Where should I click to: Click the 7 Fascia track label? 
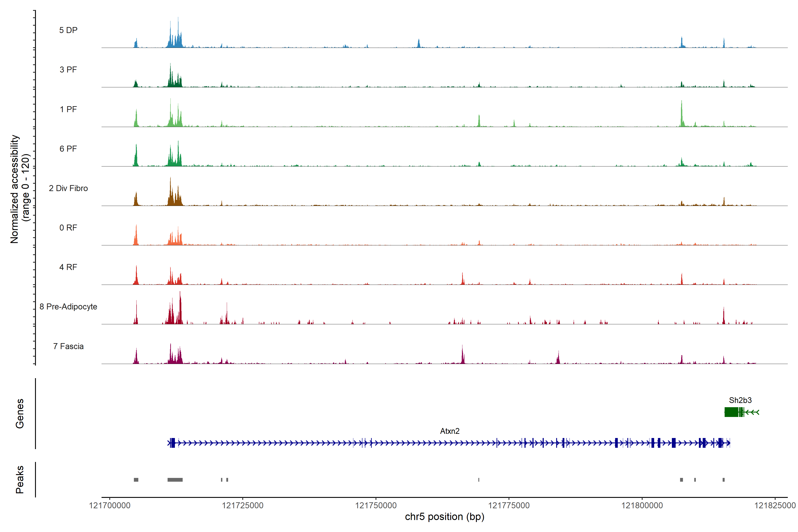pyautogui.click(x=68, y=346)
